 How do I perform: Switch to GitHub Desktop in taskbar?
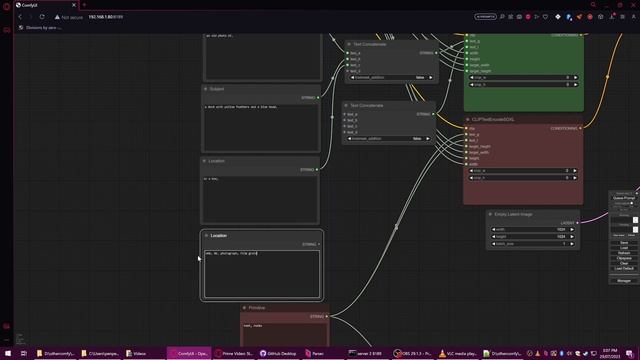tap(278, 353)
